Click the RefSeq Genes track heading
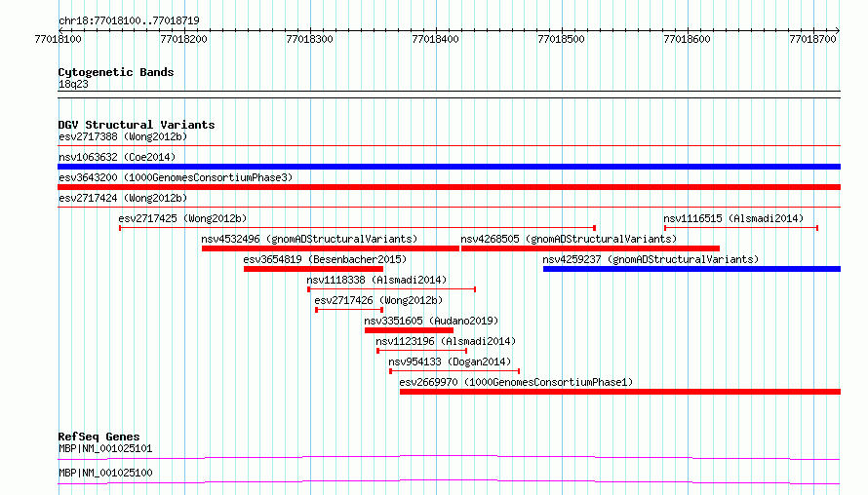Viewport: 868px width, 495px height. pyautogui.click(x=99, y=437)
